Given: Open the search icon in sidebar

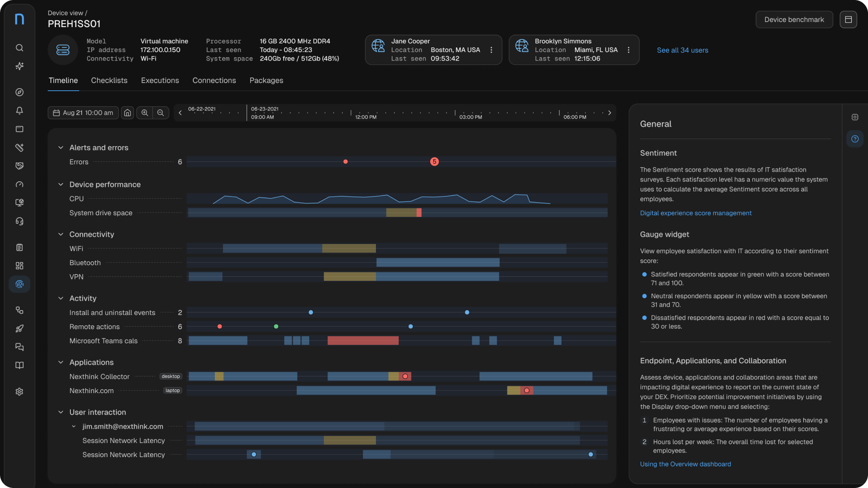Looking at the screenshot, I should click(x=19, y=48).
